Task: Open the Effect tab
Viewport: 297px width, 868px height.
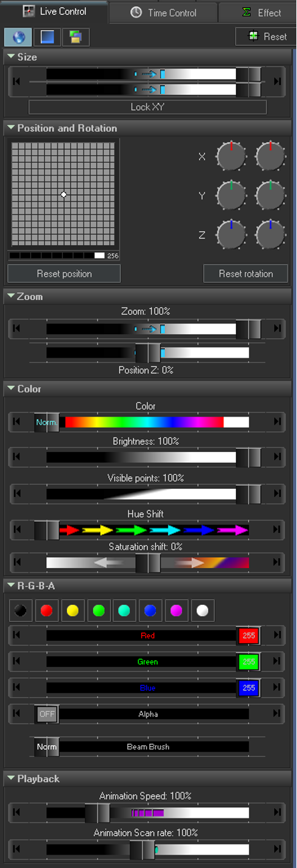Action: [261, 12]
